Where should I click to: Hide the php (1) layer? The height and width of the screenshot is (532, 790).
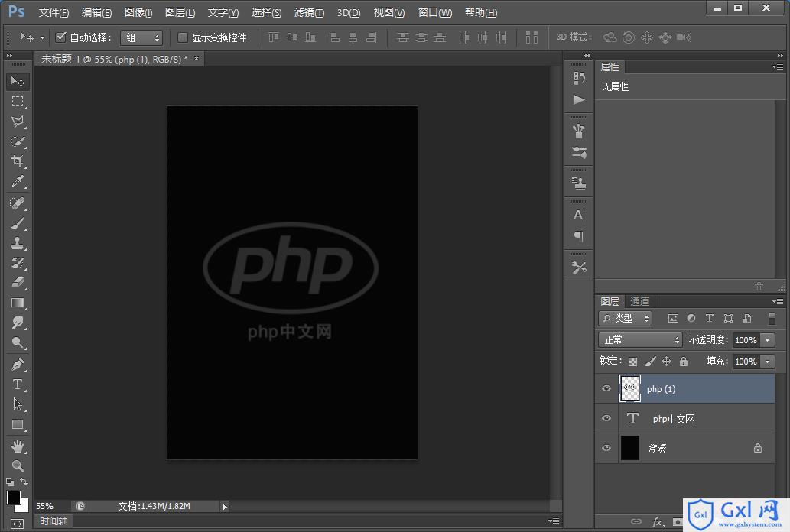tap(606, 388)
